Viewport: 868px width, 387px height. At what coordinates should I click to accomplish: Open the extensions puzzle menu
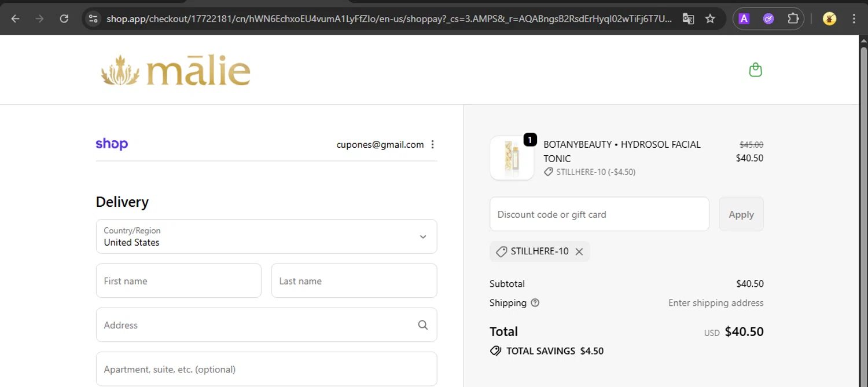tap(793, 19)
